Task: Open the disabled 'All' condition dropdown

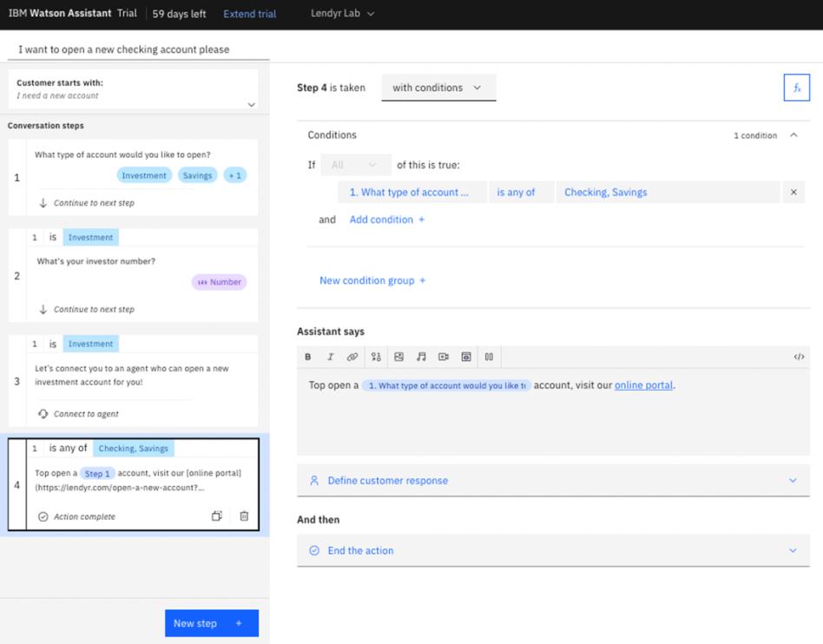Action: pyautogui.click(x=355, y=165)
